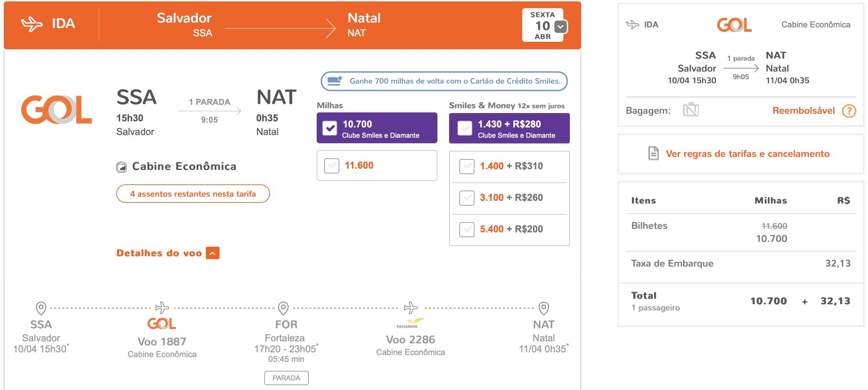Click the Smiles credit card 700 miles banner

point(444,81)
